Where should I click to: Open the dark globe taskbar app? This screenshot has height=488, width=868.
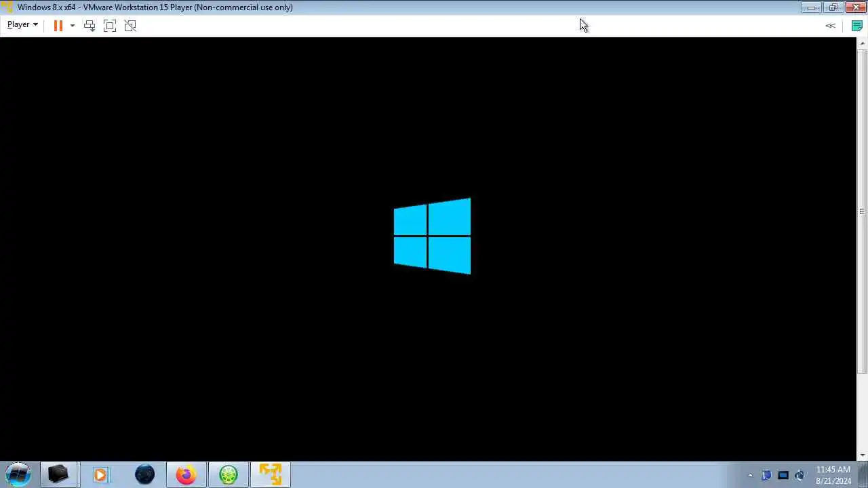(x=144, y=474)
